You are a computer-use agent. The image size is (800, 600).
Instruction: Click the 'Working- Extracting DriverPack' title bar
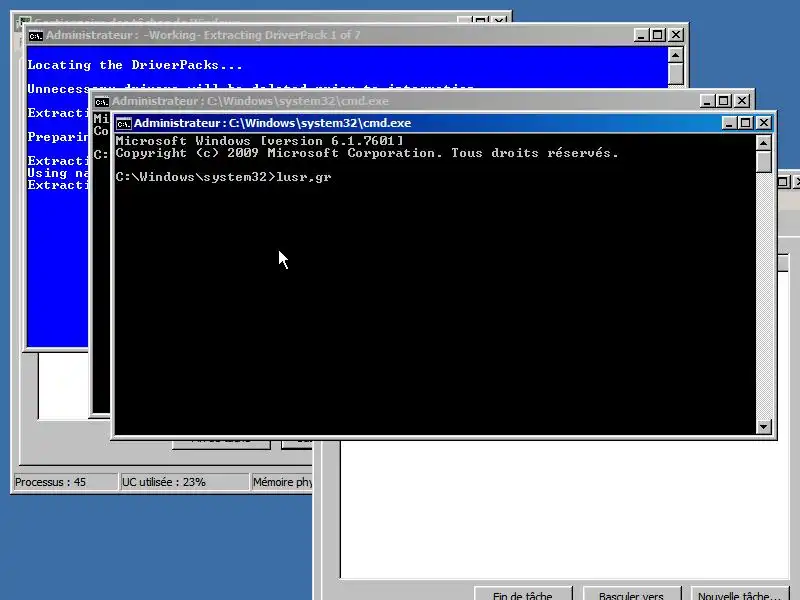[203, 35]
